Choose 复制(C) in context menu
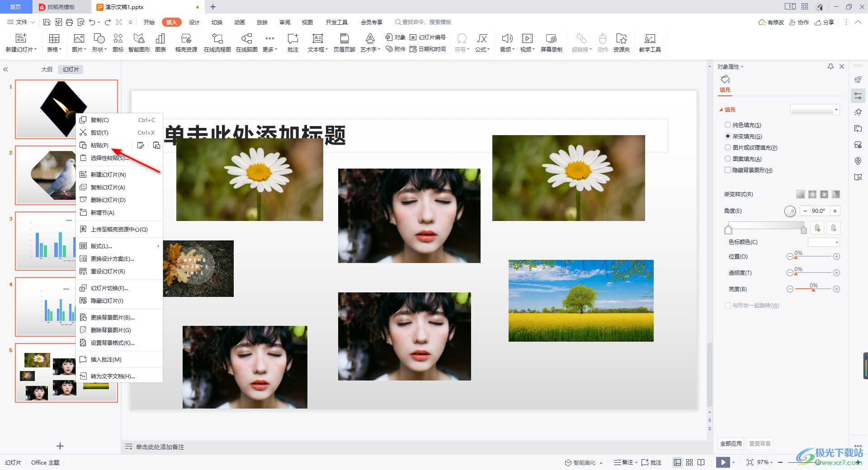868x470 pixels. coord(119,120)
